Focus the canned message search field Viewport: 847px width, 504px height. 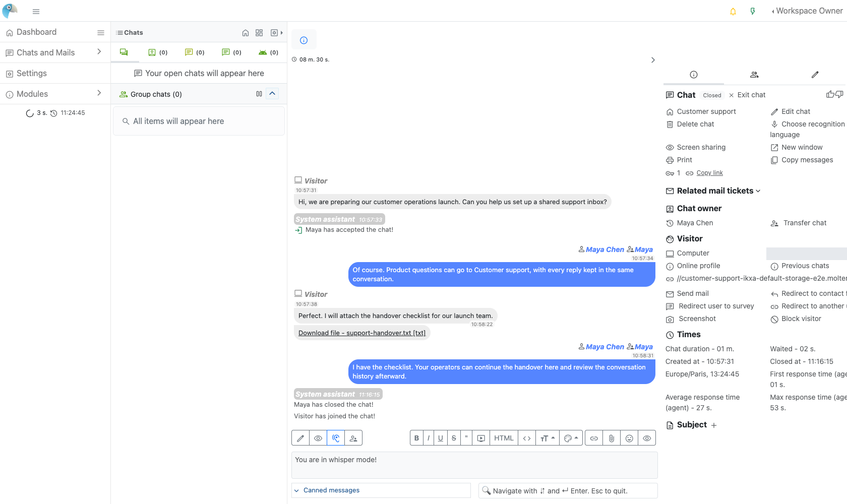pyautogui.click(x=568, y=490)
